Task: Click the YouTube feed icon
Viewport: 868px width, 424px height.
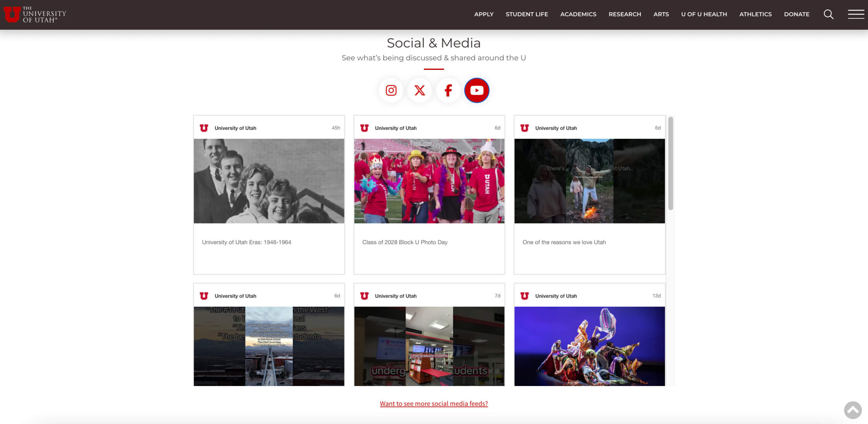Action: [476, 90]
